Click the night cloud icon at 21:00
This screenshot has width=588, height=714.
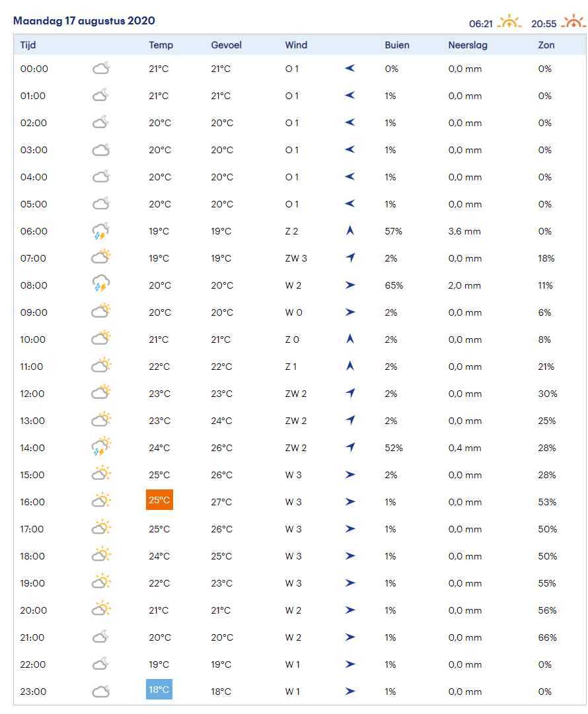click(x=100, y=637)
